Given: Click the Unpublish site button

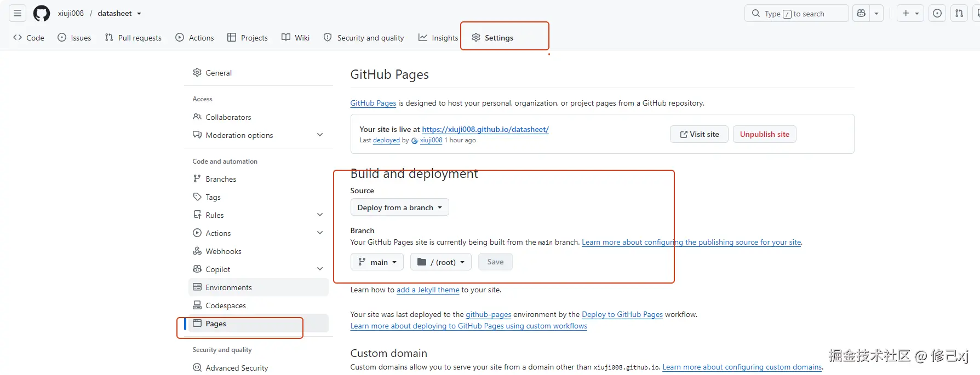Looking at the screenshot, I should 765,134.
